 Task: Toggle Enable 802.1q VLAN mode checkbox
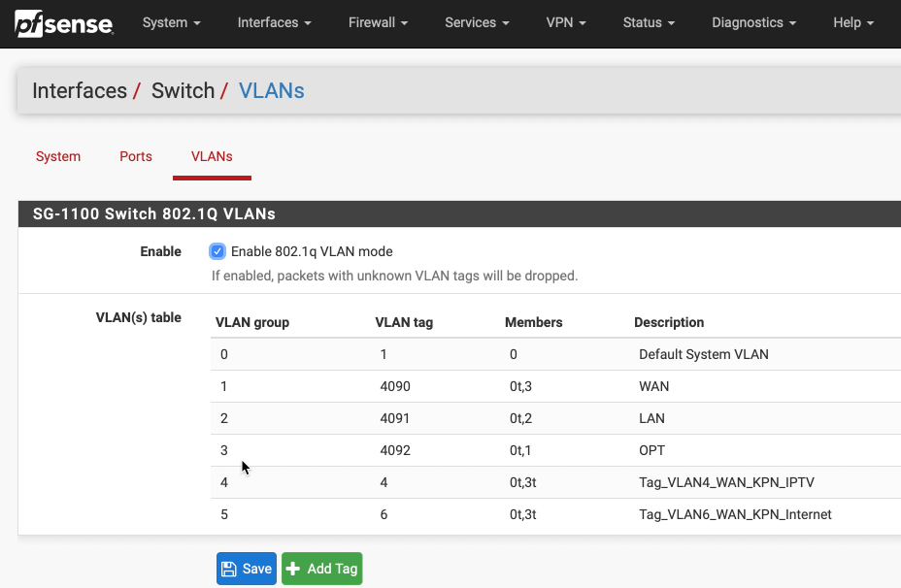coord(217,251)
